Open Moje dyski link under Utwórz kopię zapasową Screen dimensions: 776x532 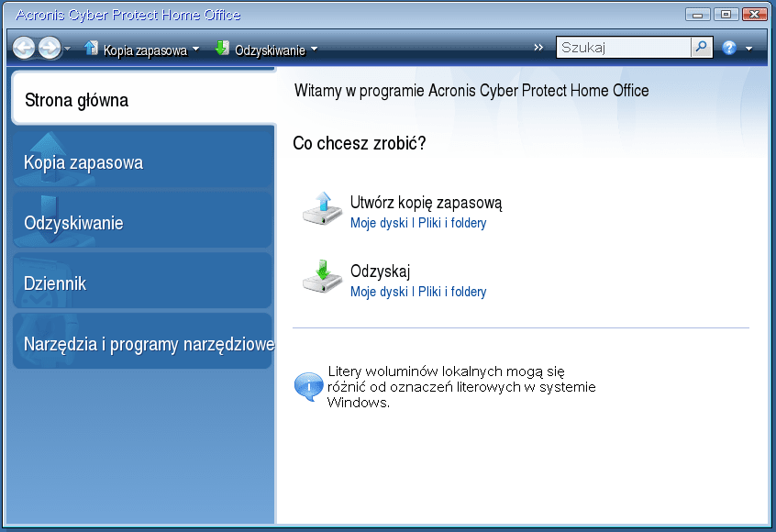pos(379,223)
